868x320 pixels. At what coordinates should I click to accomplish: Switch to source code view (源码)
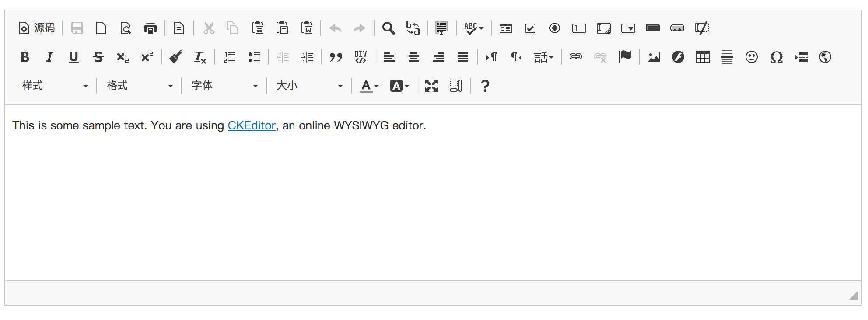tap(37, 28)
